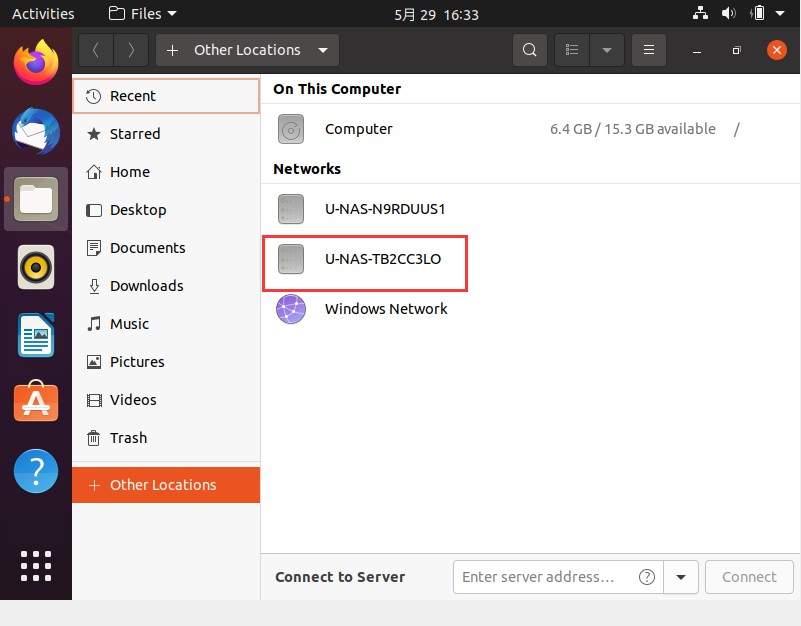This screenshot has width=801, height=626.
Task: Open U-NAS-N9RDUUS1 network server
Action: 385,209
